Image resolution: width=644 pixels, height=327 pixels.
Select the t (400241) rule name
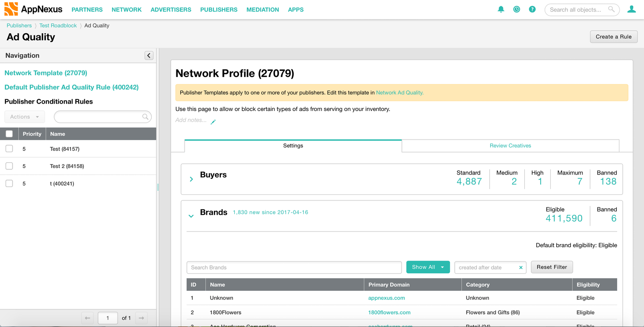62,184
